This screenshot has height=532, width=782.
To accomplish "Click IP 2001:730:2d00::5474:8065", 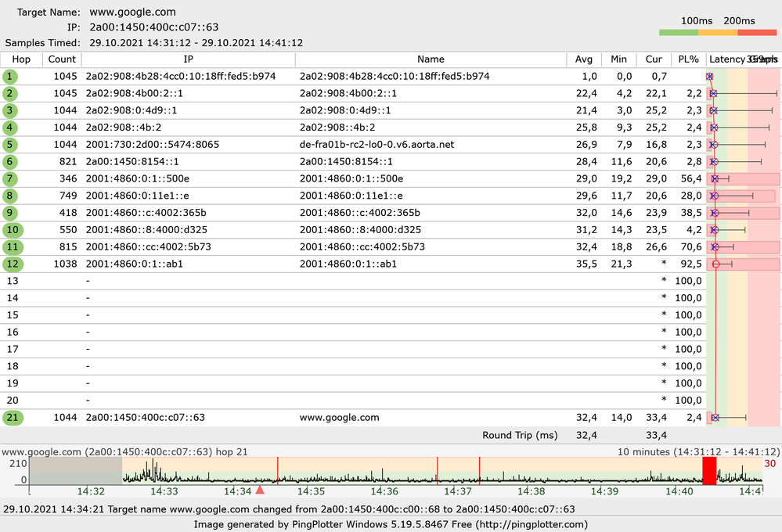I will (152, 145).
